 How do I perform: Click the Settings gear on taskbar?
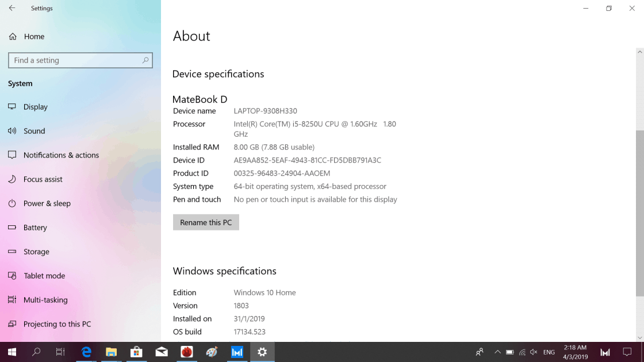[262, 352]
